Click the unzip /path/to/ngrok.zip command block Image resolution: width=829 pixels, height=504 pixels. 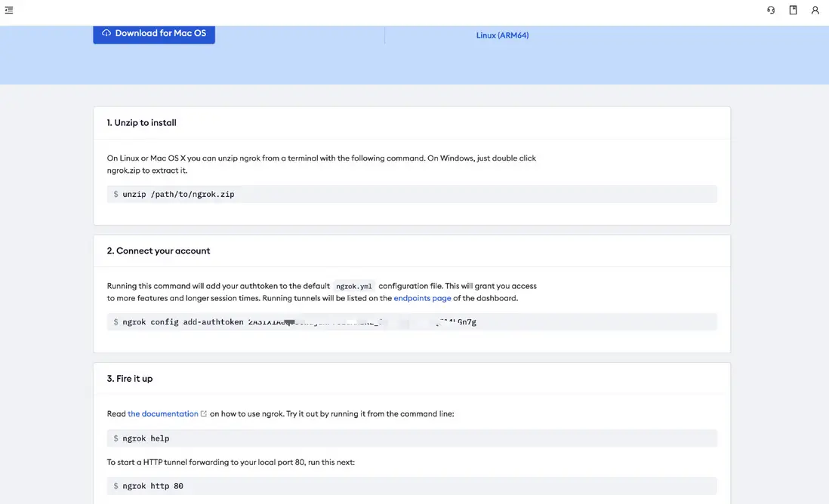[411, 194]
